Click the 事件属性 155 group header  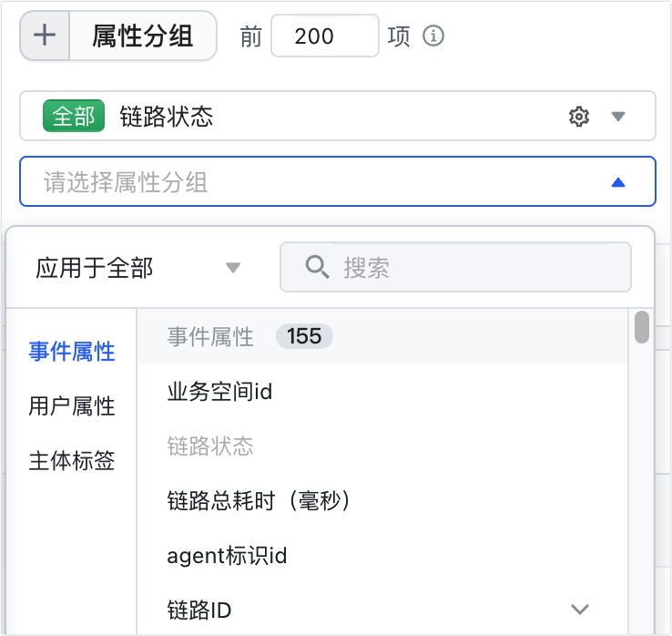tap(382, 336)
